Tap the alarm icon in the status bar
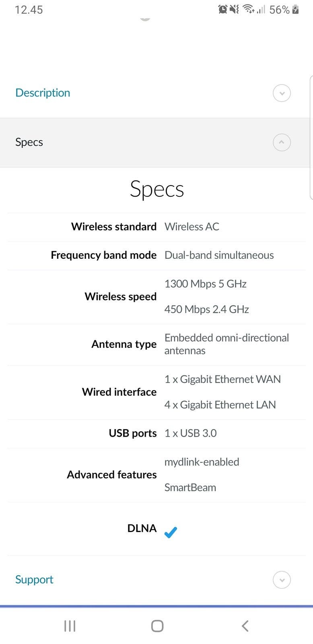The height and width of the screenshot is (644, 313). coord(222,9)
